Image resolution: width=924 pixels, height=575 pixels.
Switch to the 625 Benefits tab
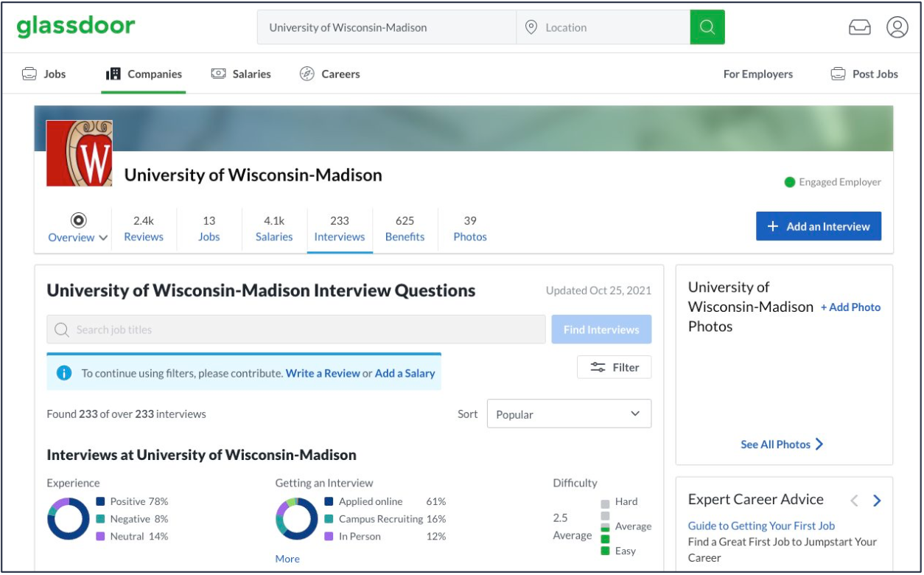click(405, 229)
